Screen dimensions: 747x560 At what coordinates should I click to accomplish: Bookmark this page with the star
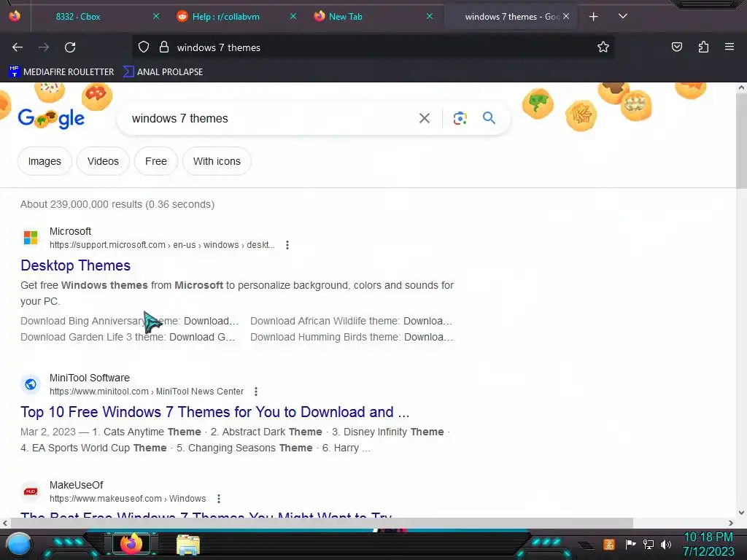click(603, 47)
